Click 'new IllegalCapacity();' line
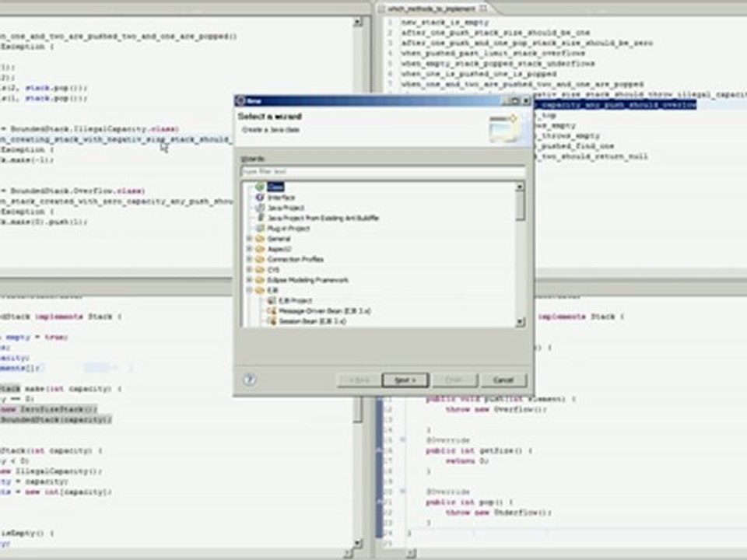The width and height of the screenshot is (747, 560). (51, 471)
